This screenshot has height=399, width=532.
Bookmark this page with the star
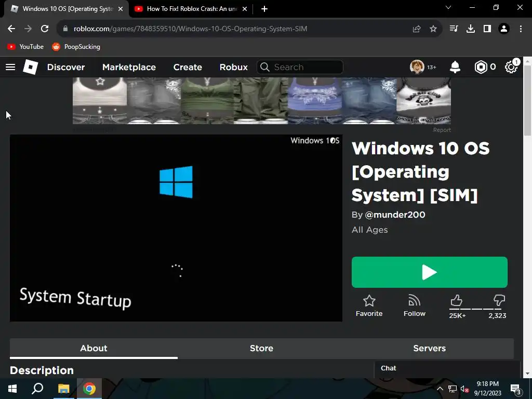pos(433,29)
